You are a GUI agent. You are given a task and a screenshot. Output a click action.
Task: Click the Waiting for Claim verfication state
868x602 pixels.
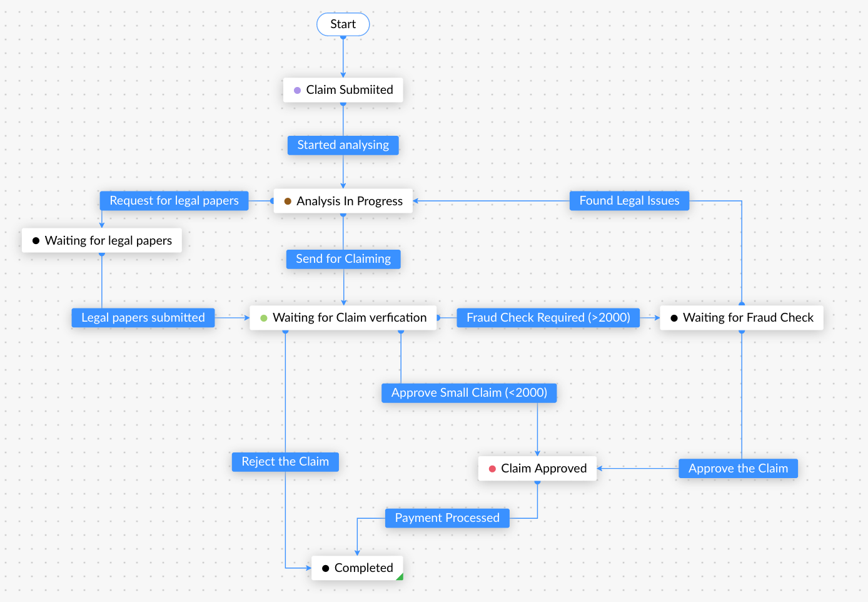(343, 318)
